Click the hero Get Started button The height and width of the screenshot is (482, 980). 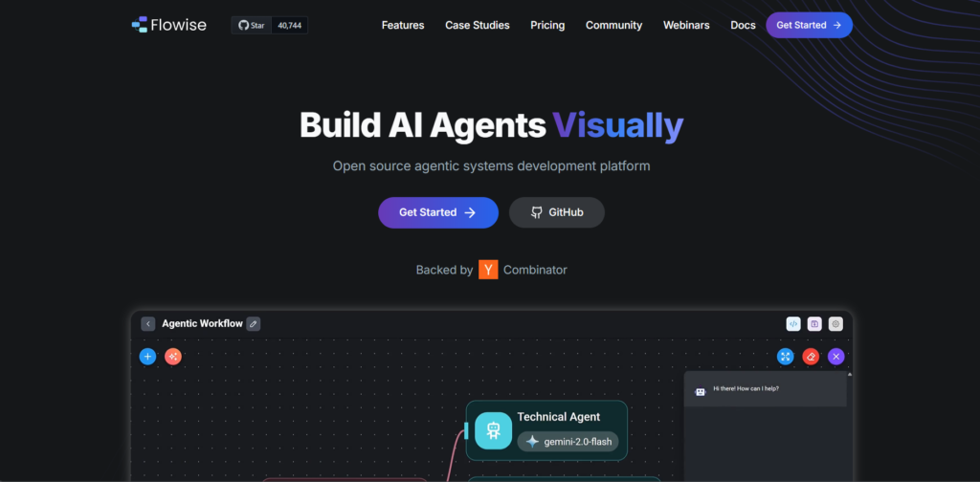click(438, 212)
